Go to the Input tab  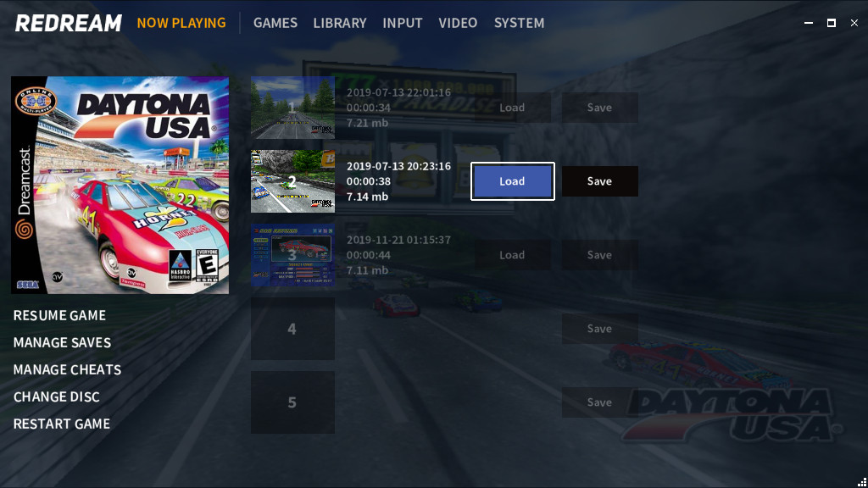[x=403, y=23]
